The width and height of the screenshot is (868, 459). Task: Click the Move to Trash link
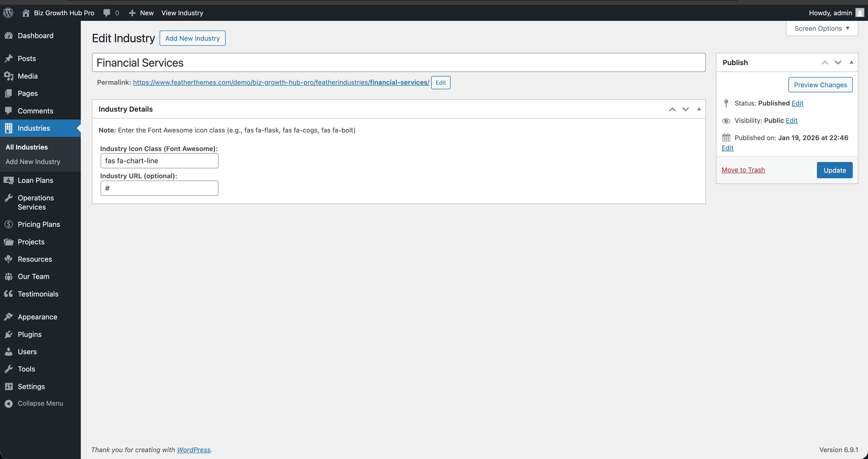tap(743, 170)
